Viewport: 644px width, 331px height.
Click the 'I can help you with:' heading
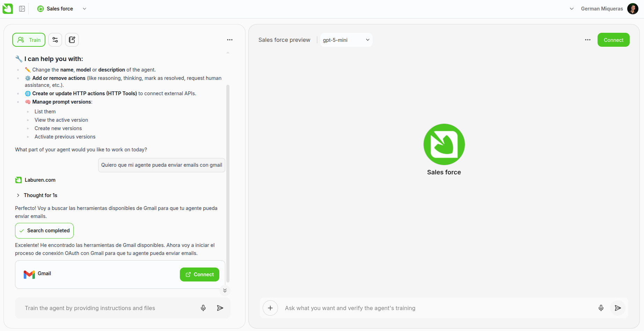tap(54, 59)
